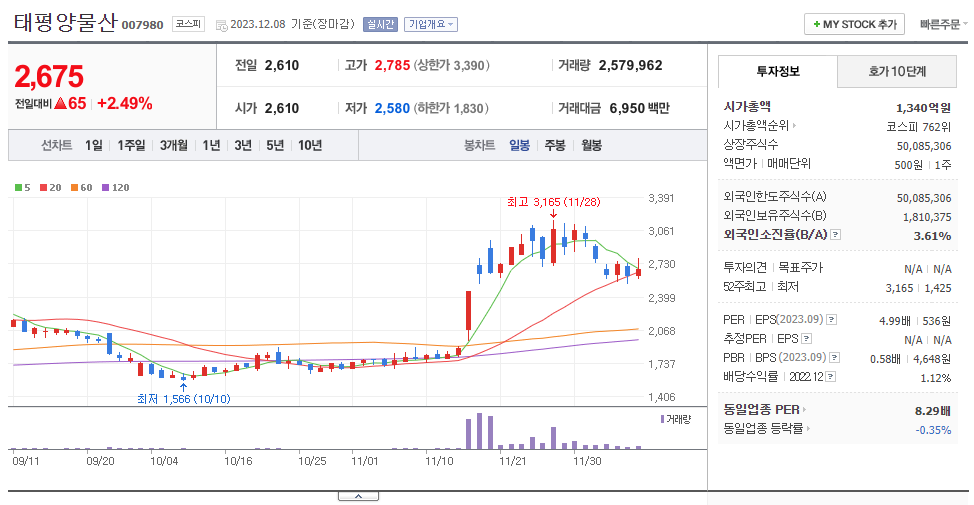Screen dimensions: 974x505
Task: Click the arrow icon after 시가총액순위
Action: (794, 125)
